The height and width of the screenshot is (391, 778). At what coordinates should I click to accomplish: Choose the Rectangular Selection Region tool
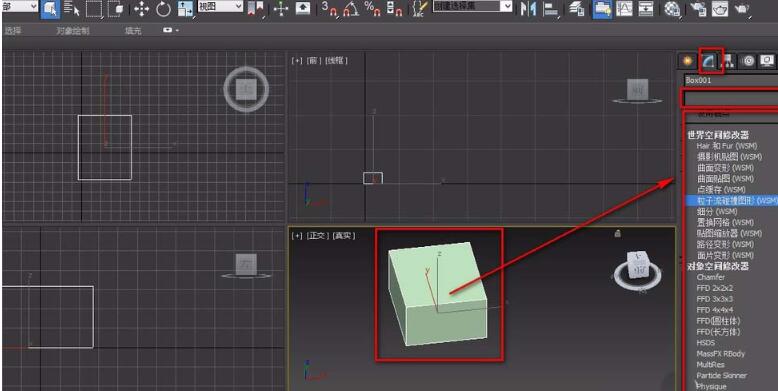94,8
